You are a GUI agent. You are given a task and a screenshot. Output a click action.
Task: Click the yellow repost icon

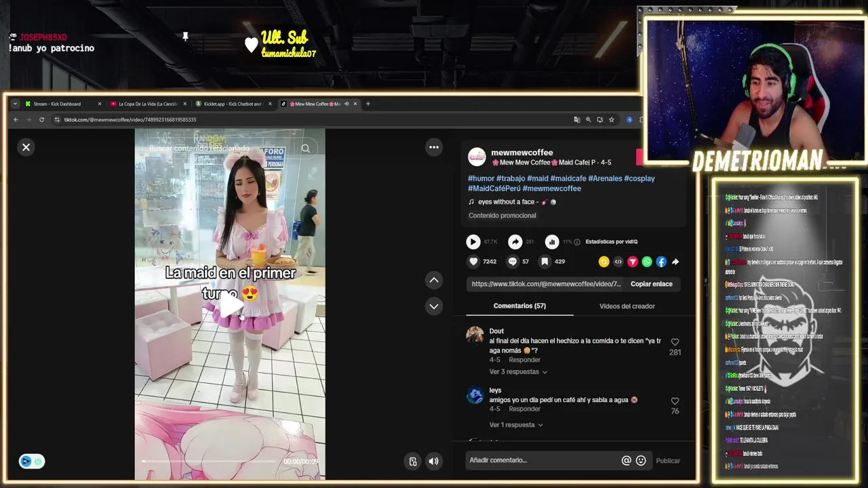click(x=604, y=262)
